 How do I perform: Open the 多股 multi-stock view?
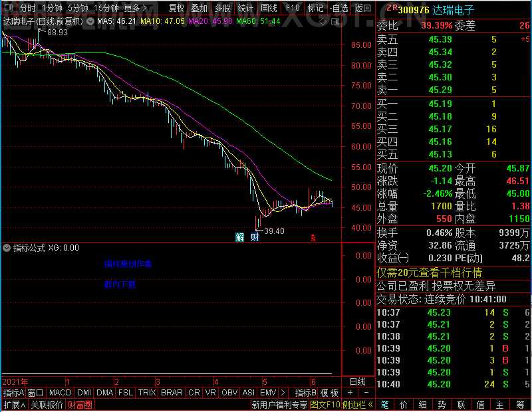click(222, 8)
